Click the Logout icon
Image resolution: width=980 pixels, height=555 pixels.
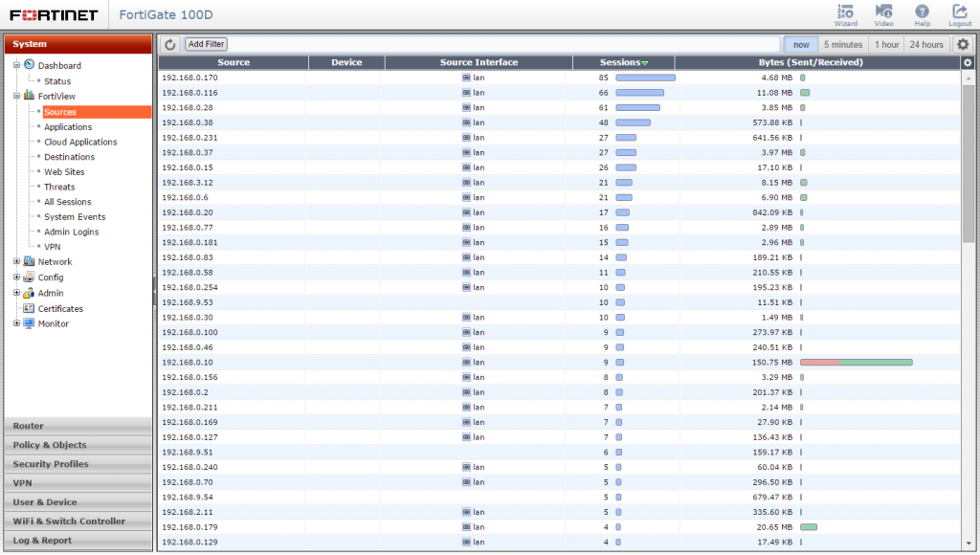pos(960,12)
